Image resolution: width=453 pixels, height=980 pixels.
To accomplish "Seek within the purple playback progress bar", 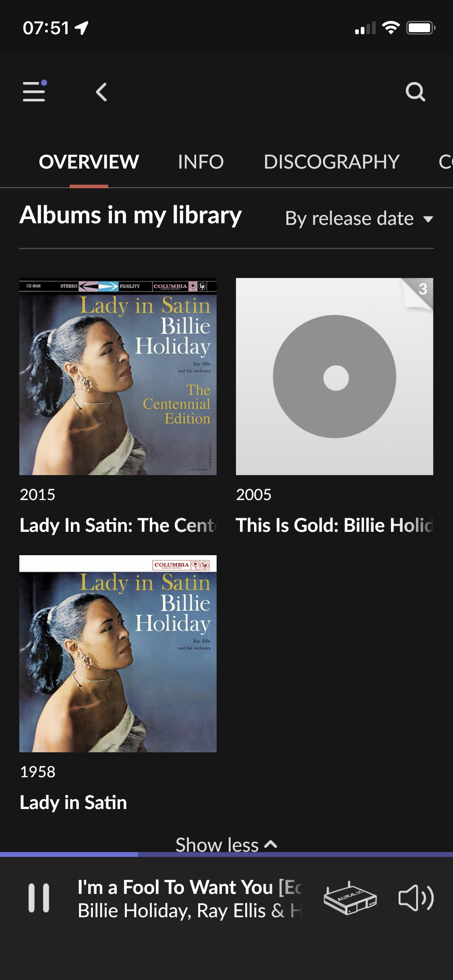I will tap(226, 854).
